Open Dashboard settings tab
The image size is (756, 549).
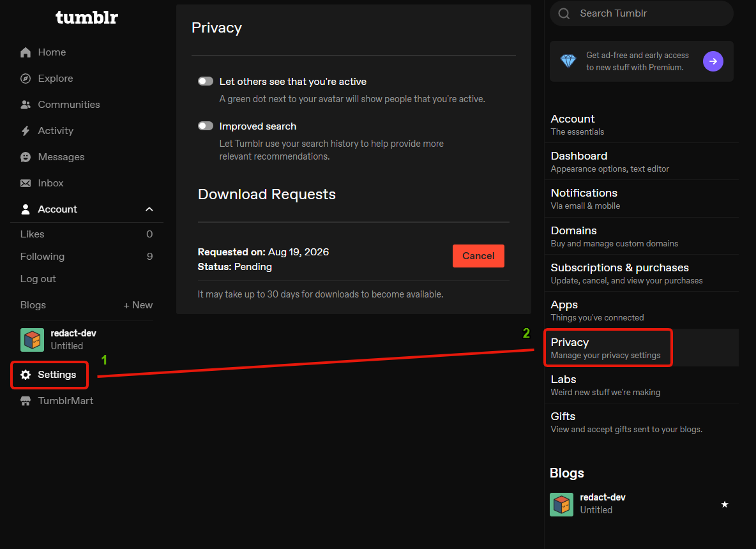[x=641, y=162]
